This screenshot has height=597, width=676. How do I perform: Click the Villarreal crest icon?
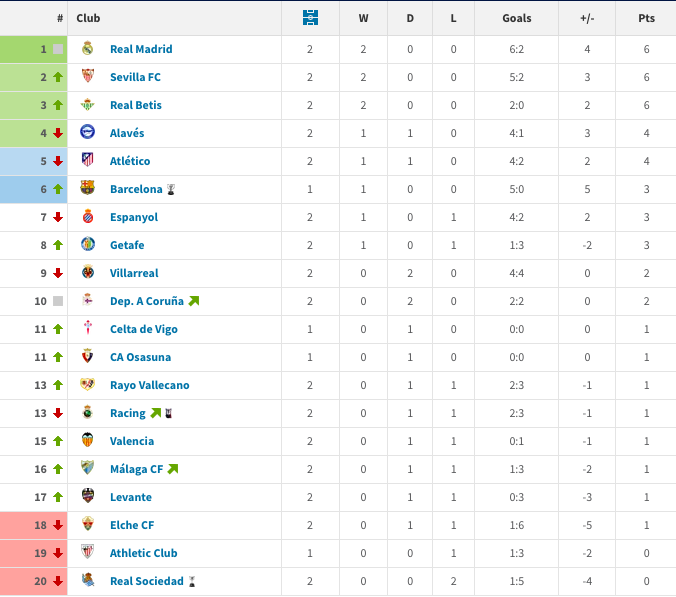coord(88,272)
